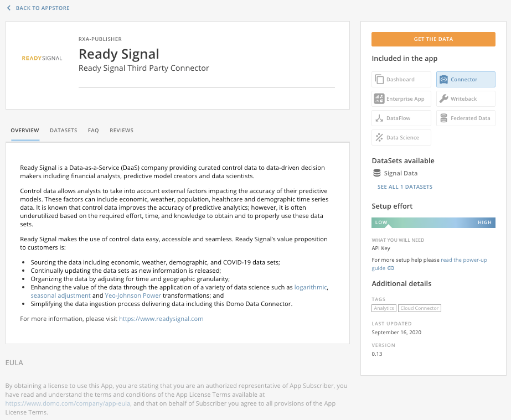The height and width of the screenshot is (420, 511).
Task: Click the Writeback wrench icon
Action: coord(443,99)
